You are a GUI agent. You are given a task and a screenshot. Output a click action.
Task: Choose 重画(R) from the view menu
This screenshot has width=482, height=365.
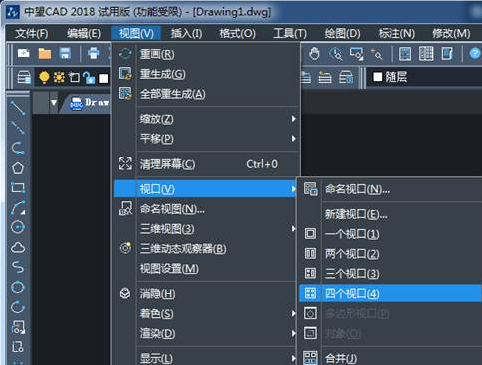pyautogui.click(x=206, y=54)
